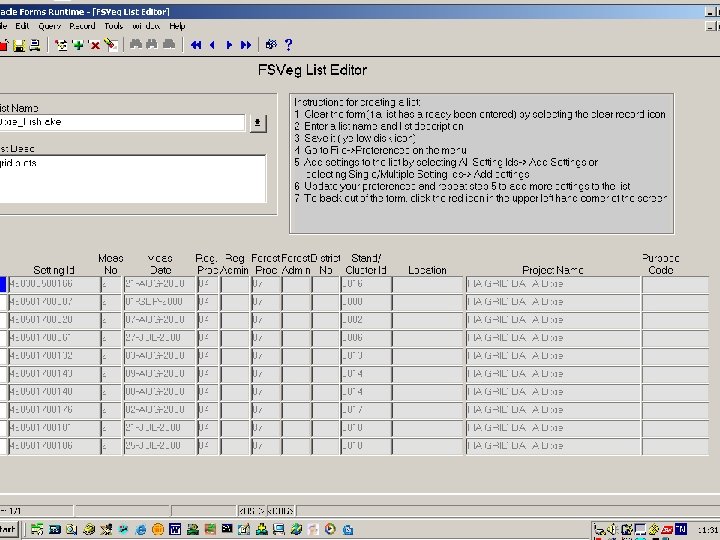Click the Save (floppy disk) toolbar icon

coord(19,45)
